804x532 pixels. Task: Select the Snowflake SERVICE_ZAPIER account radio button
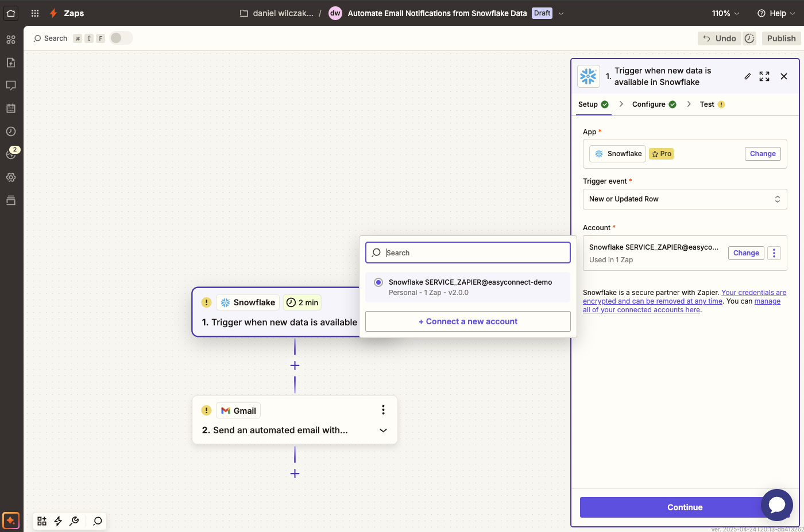(378, 282)
